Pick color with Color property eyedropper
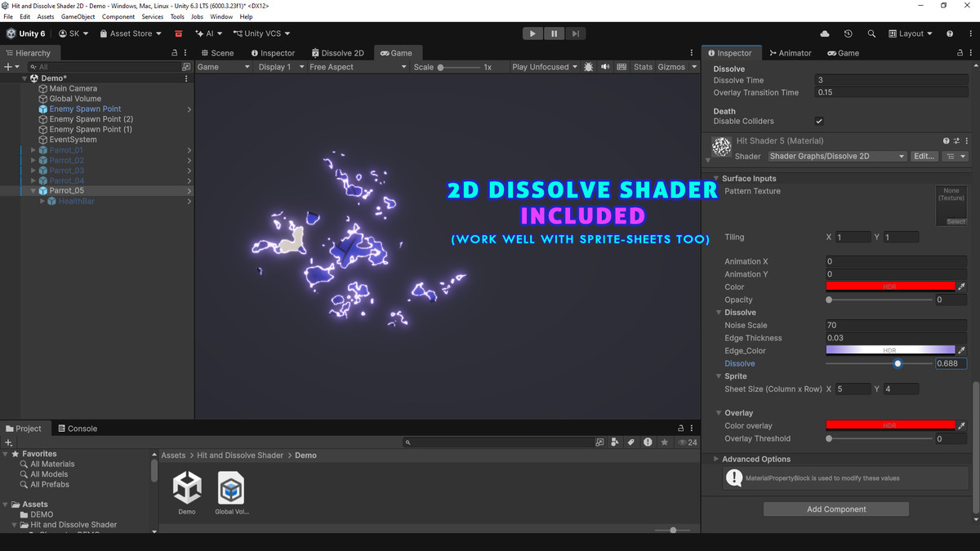The image size is (980, 551). (x=962, y=287)
